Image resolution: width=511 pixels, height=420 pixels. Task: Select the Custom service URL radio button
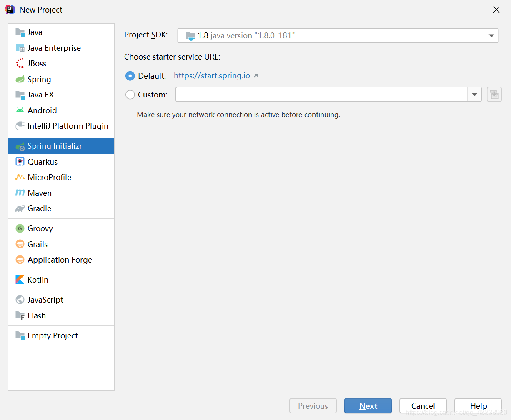[130, 95]
